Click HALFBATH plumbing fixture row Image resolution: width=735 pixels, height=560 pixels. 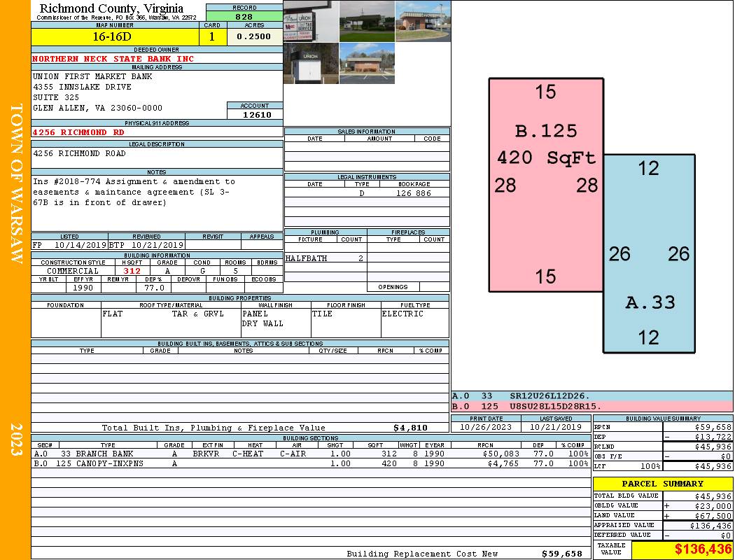click(x=325, y=258)
